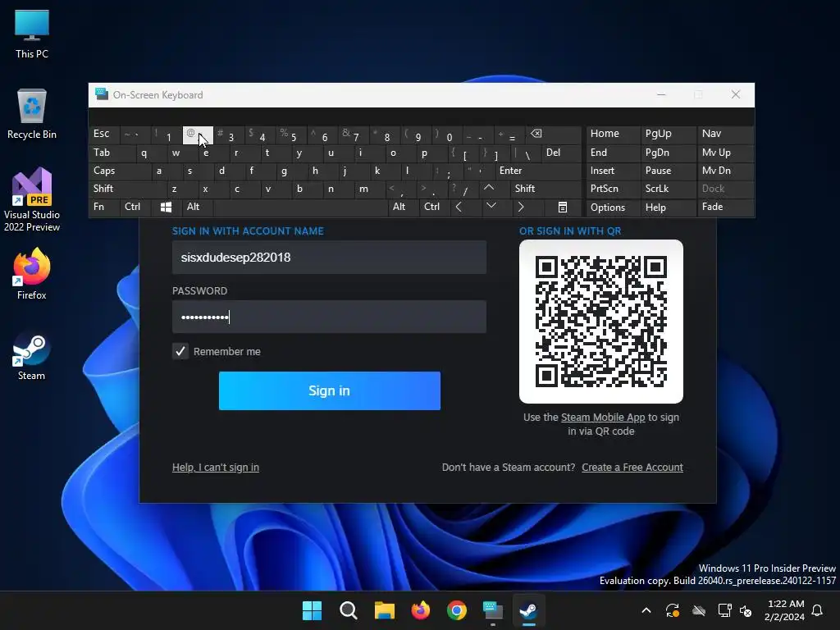Toggle left Shift key

point(127,189)
